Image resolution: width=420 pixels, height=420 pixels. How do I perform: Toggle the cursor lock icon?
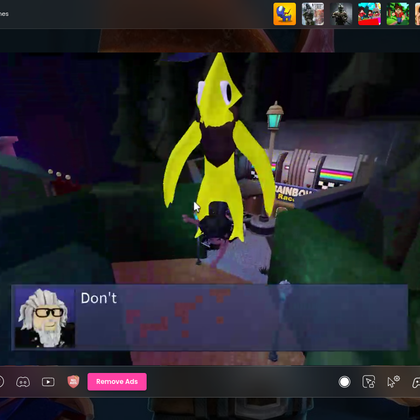[x=369, y=382]
